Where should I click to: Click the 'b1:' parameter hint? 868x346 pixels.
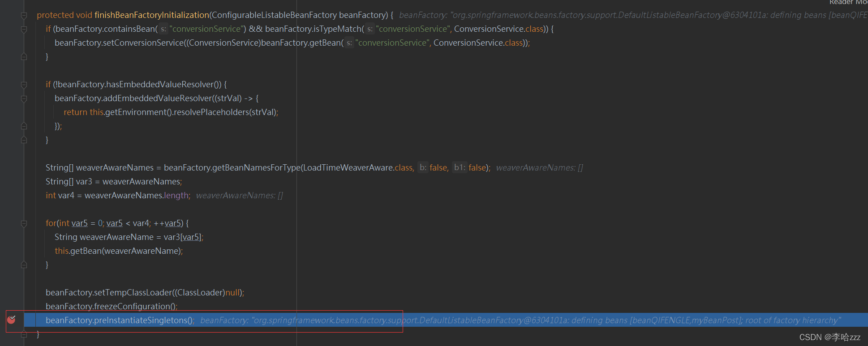point(460,167)
